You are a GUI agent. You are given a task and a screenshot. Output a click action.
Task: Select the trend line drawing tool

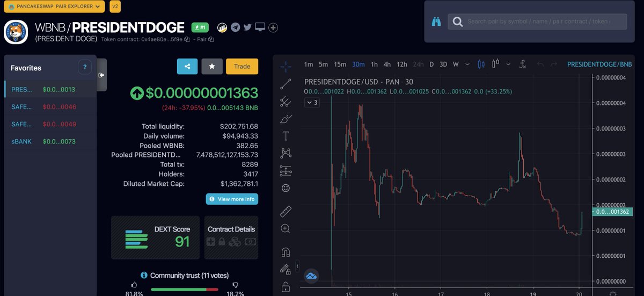(x=286, y=83)
